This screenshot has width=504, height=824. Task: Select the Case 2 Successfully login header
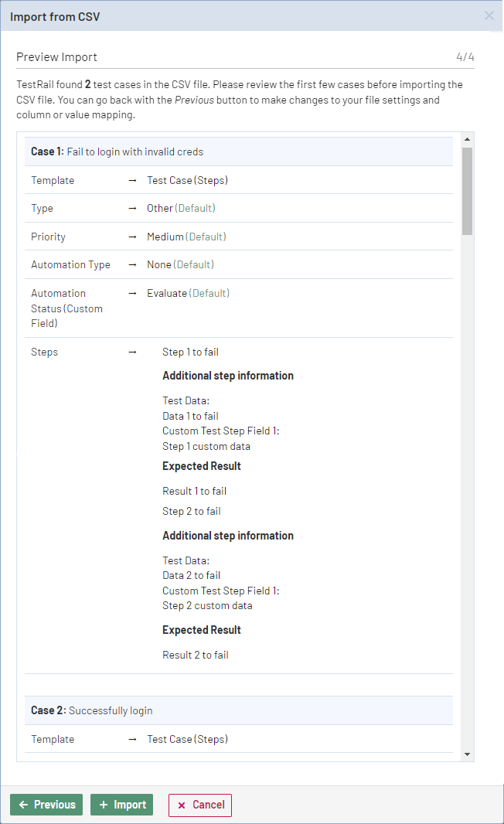coord(238,710)
